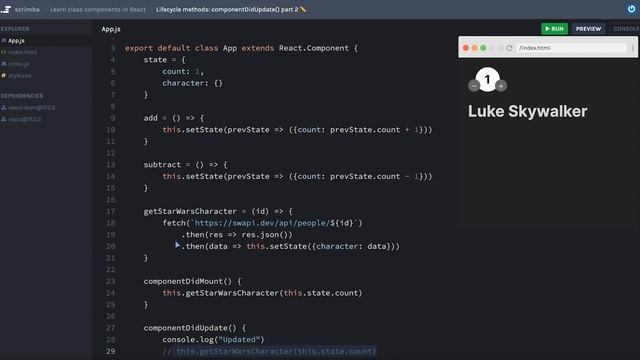The width and height of the screenshot is (640, 360).
Task: Decrease the count with the minus button
Action: click(474, 86)
